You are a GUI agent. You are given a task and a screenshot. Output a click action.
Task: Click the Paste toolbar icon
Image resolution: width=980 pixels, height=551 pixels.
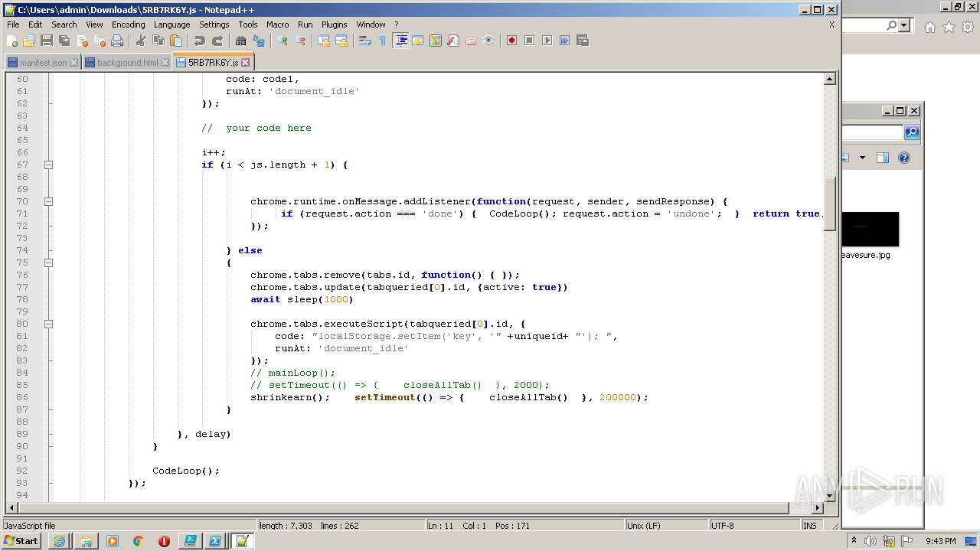click(176, 41)
